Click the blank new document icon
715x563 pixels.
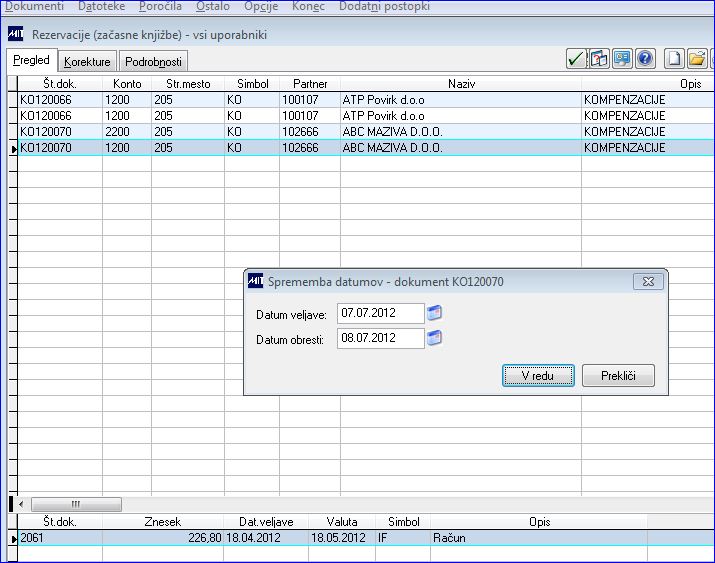(674, 59)
